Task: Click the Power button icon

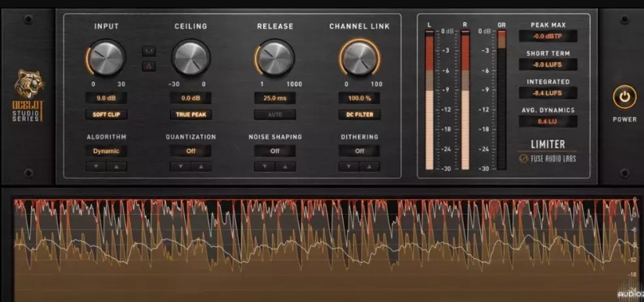Action: tap(624, 97)
